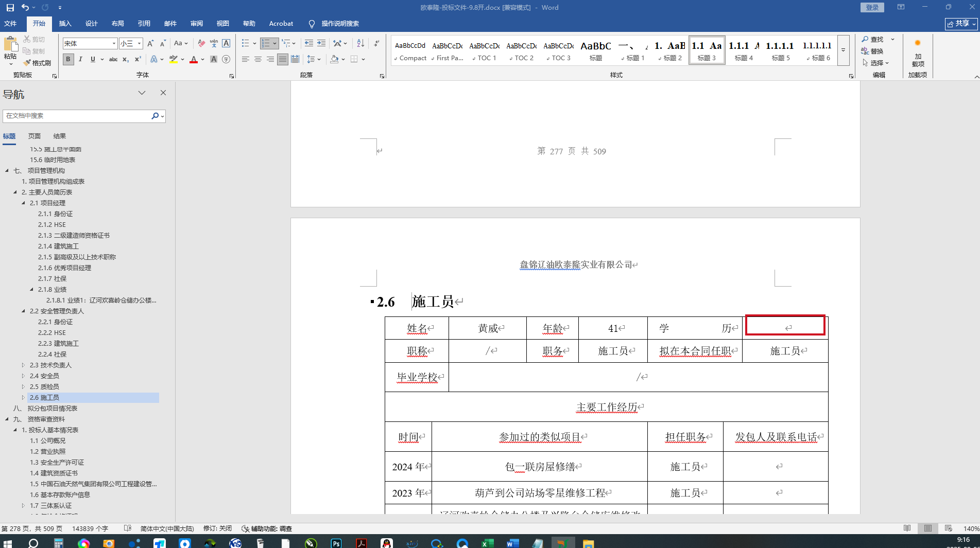Apply the yellow text highlight color
Screen dimensions: 980x548
coord(174,59)
